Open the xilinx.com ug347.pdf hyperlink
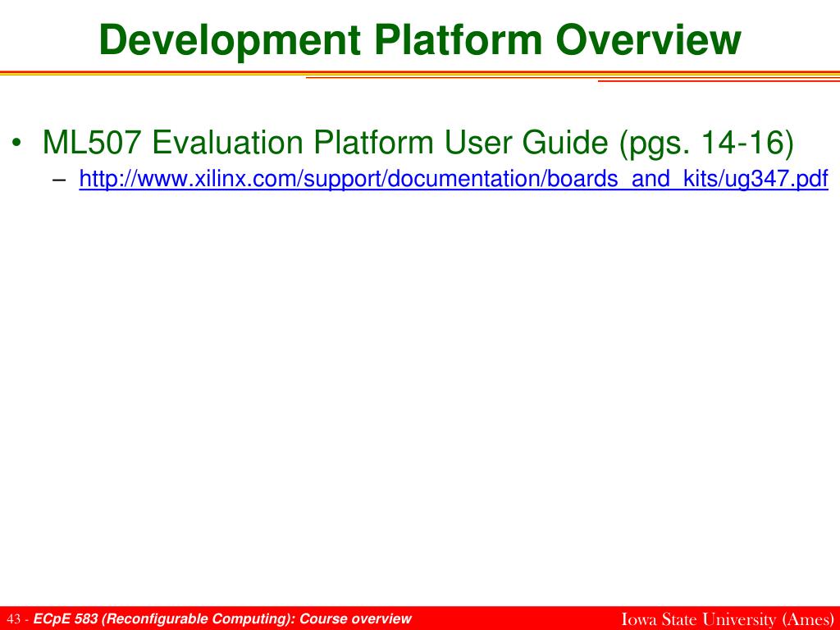Screen dimensions: 840x630 453,179
